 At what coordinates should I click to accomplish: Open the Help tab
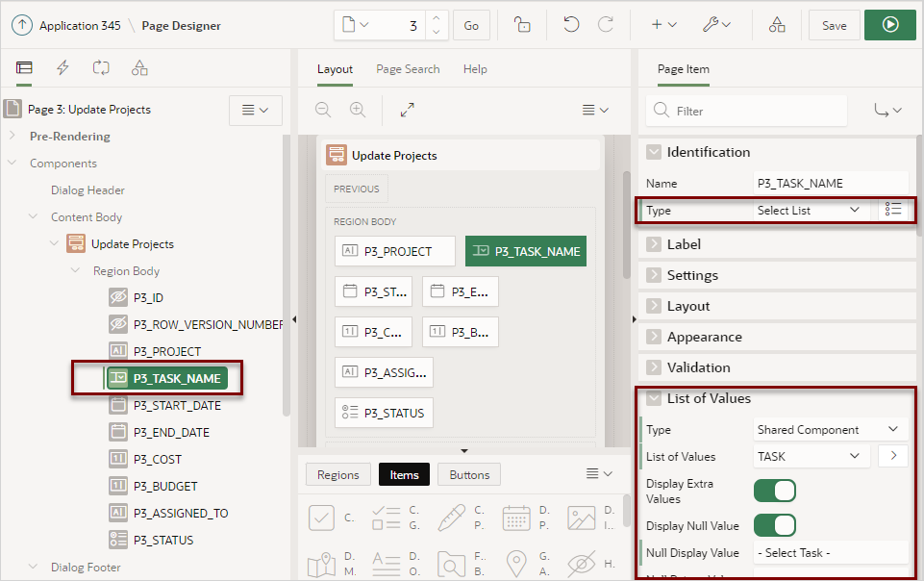[475, 69]
